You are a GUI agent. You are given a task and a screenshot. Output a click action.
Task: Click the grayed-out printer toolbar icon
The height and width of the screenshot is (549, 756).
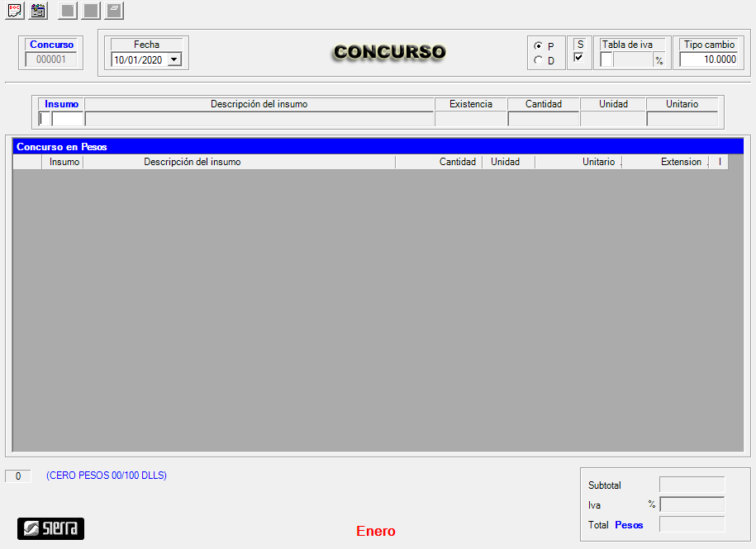[x=114, y=11]
